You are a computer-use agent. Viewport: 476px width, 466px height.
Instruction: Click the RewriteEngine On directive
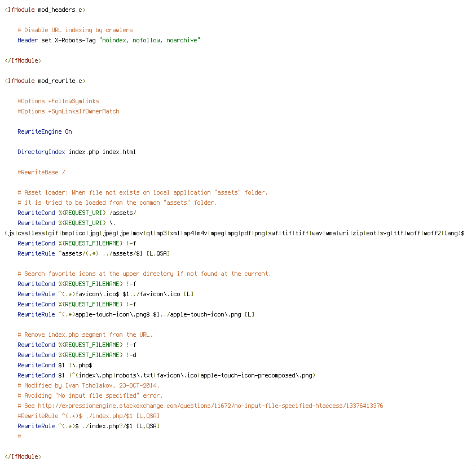(45, 131)
